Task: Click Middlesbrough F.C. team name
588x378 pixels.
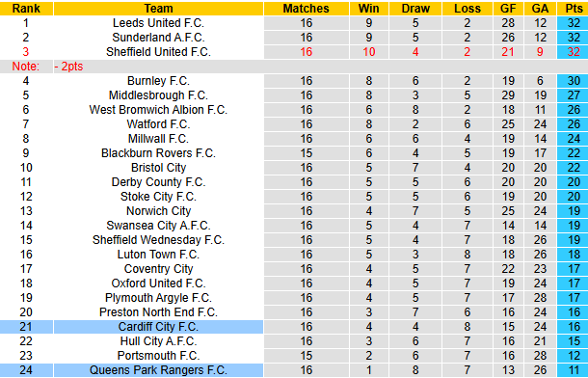Action: (x=158, y=95)
